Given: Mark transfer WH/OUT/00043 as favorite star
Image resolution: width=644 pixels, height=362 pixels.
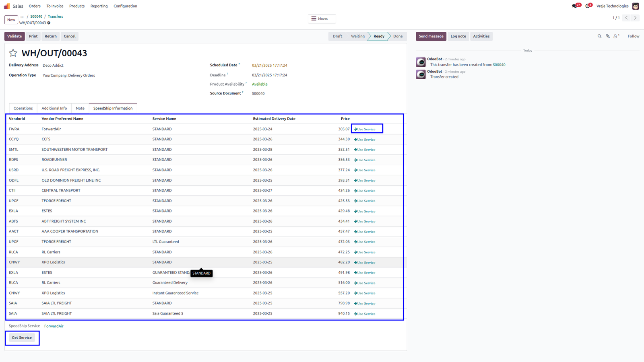Looking at the screenshot, I should pyautogui.click(x=13, y=53).
